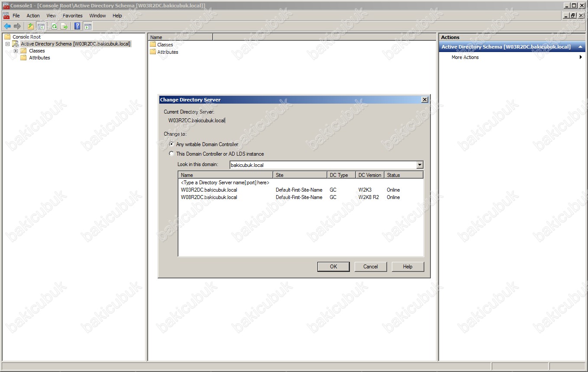This screenshot has width=588, height=372.
Task: Click Cancel in Change Directory Server dialog
Action: tap(371, 267)
